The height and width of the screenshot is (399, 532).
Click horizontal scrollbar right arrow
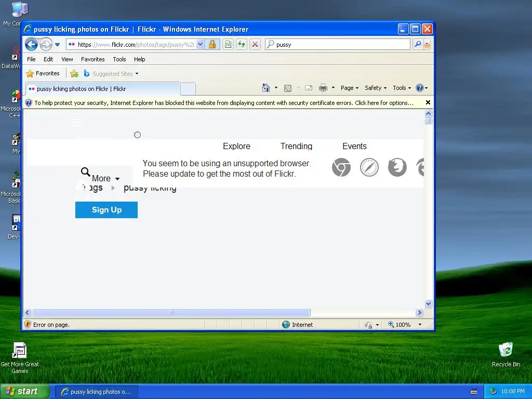click(x=419, y=312)
